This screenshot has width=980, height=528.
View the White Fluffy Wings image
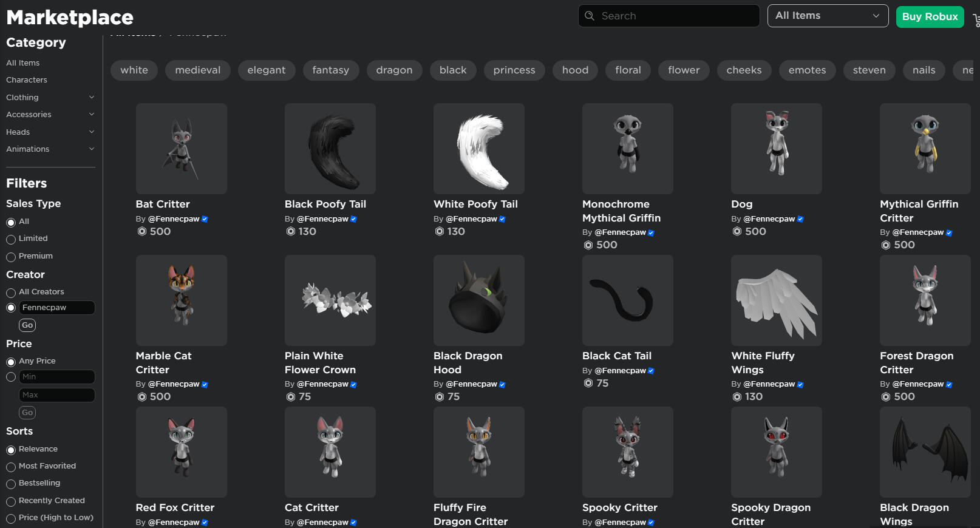pos(777,300)
